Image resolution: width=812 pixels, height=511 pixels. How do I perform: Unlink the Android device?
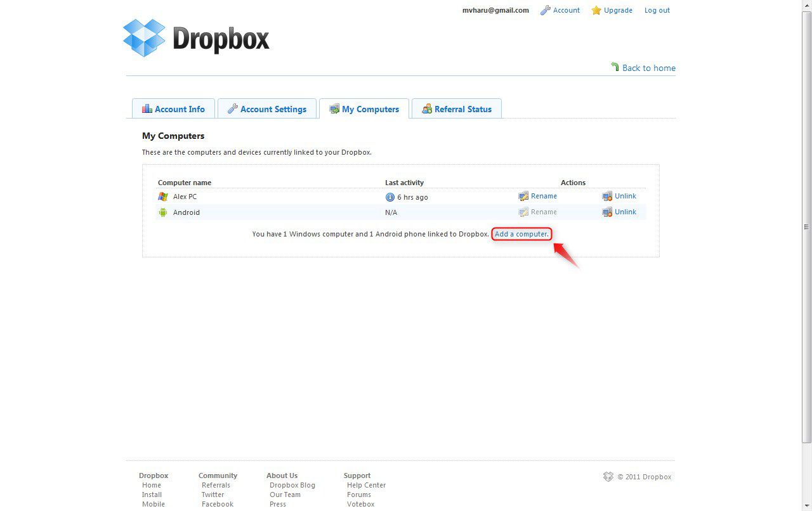625,212
